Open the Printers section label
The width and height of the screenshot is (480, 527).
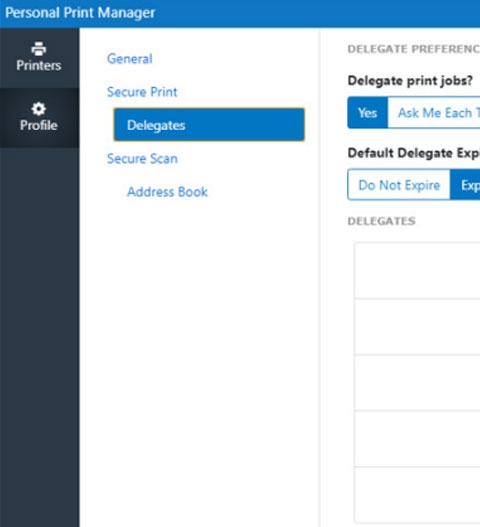coord(39,65)
